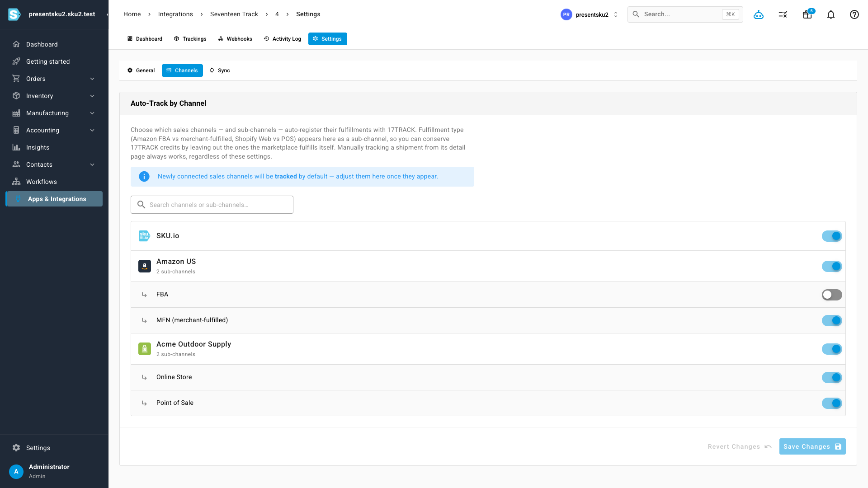
Task: Expand the Inventory menu chevron
Action: (x=92, y=96)
